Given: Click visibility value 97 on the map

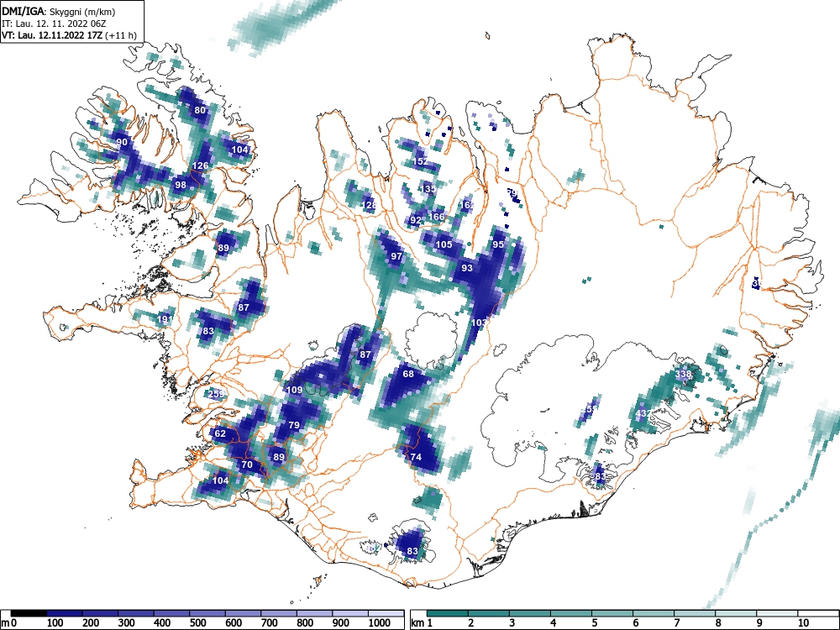Looking at the screenshot, I should click(x=396, y=256).
